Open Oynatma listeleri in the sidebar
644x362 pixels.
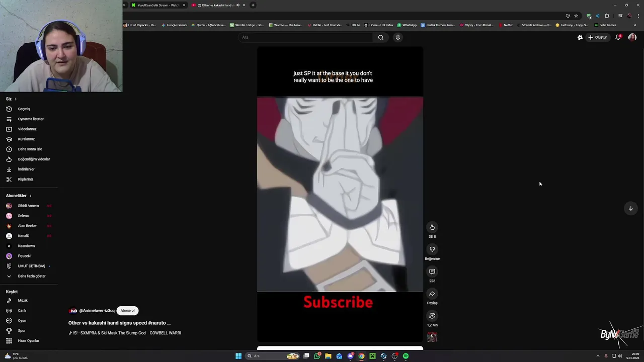tap(29, 119)
